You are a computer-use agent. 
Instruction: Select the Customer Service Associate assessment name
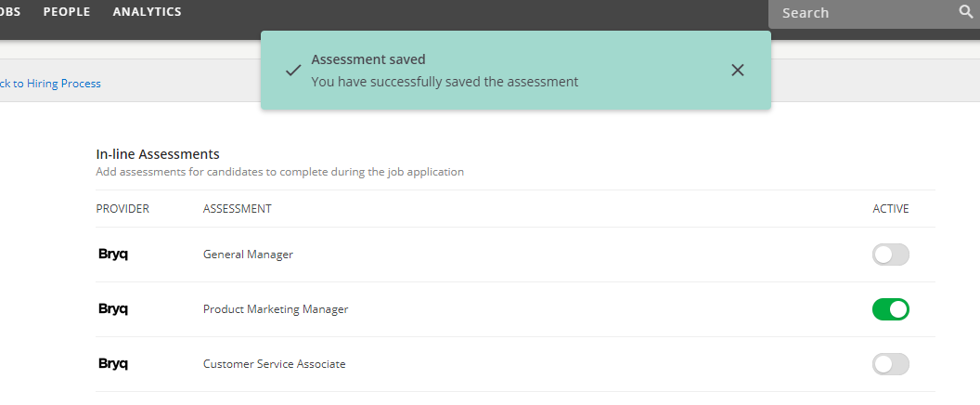274,364
